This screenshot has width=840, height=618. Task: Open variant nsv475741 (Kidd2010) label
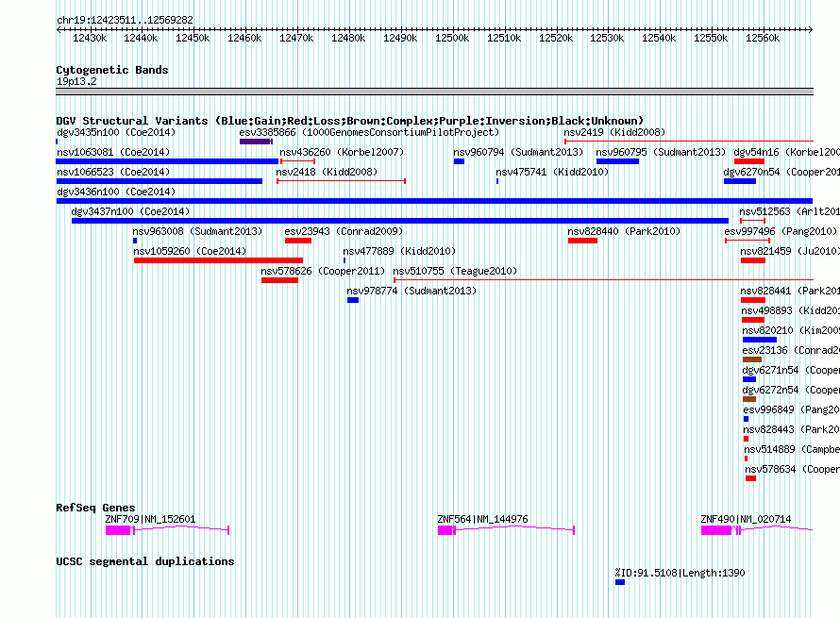[552, 172]
